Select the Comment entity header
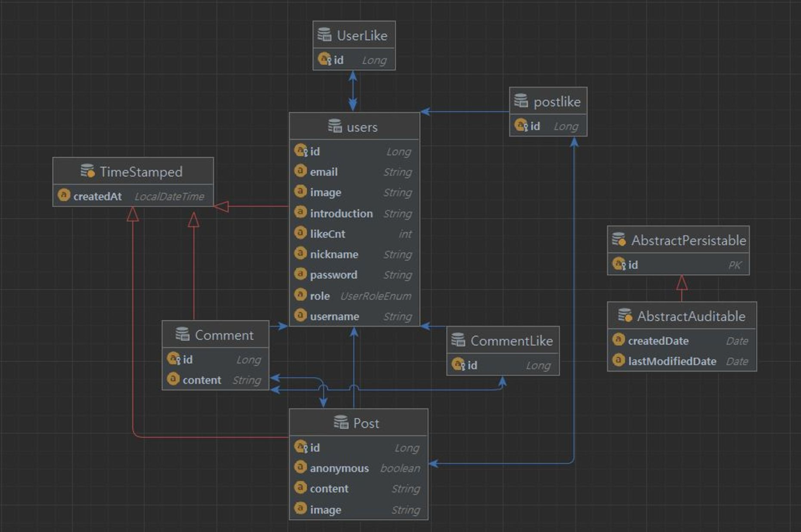Viewport: 801px width, 532px height. coord(223,335)
